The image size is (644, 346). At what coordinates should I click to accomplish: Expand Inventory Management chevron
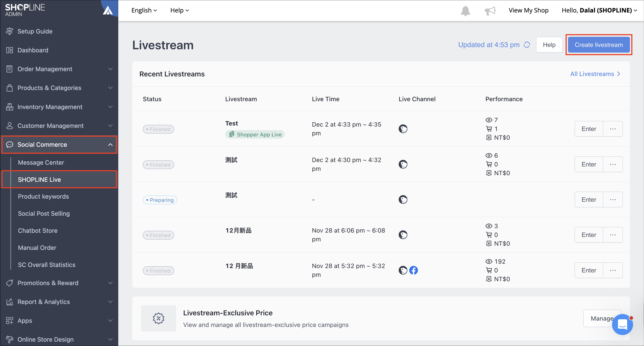click(110, 107)
